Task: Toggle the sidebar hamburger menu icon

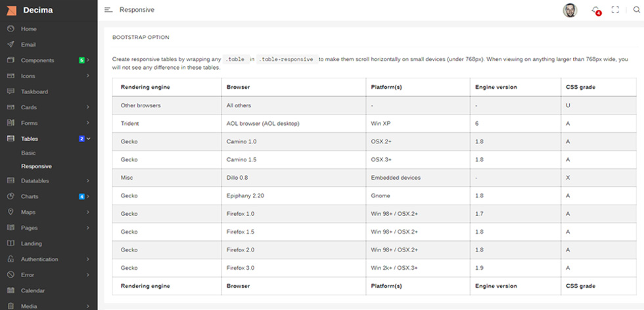Action: 108,10
